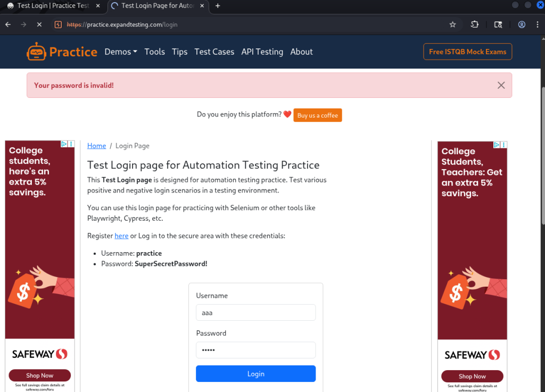This screenshot has width=545, height=392.
Task: Open the browser extensions puzzle icon
Action: click(x=474, y=24)
